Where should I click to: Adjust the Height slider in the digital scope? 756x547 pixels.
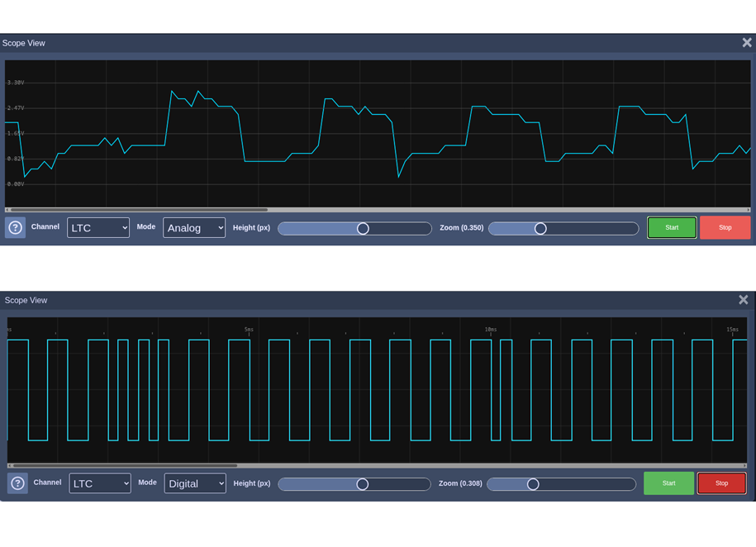click(x=362, y=484)
